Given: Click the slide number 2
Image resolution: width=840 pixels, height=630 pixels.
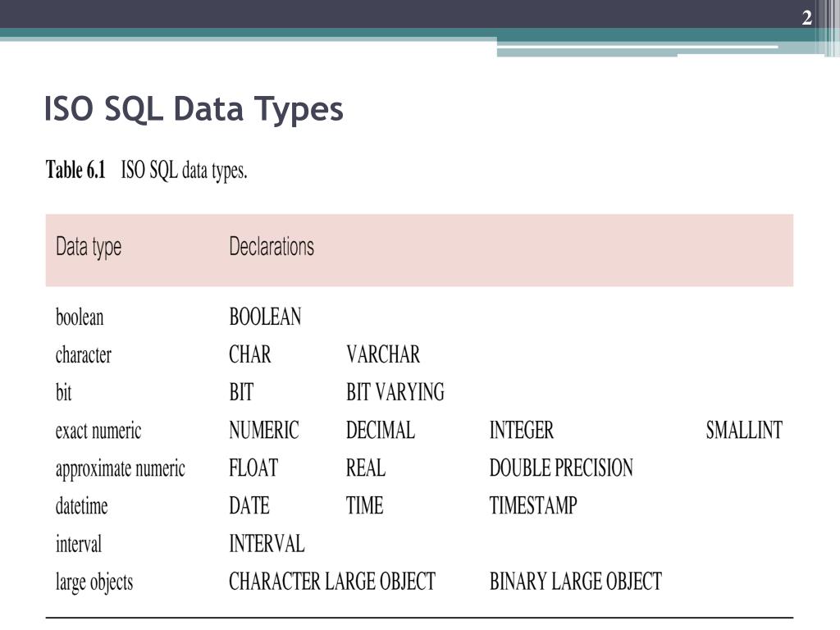Looking at the screenshot, I should tap(807, 18).
